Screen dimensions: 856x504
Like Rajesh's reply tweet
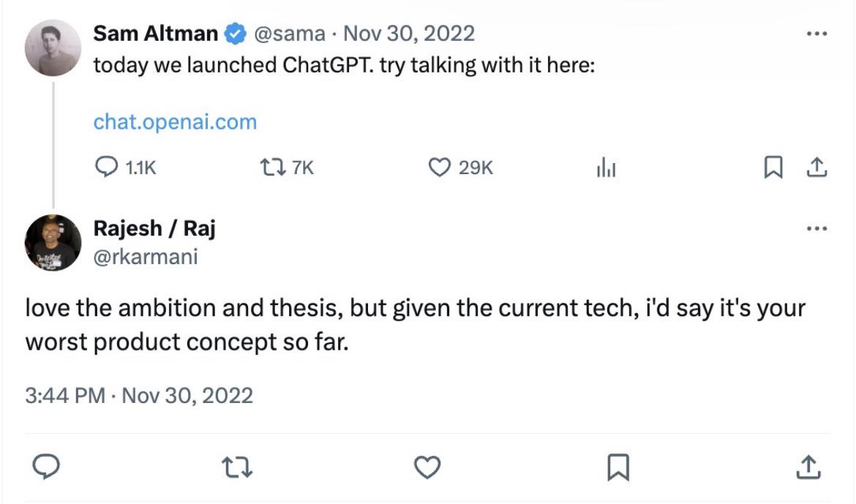click(x=427, y=467)
